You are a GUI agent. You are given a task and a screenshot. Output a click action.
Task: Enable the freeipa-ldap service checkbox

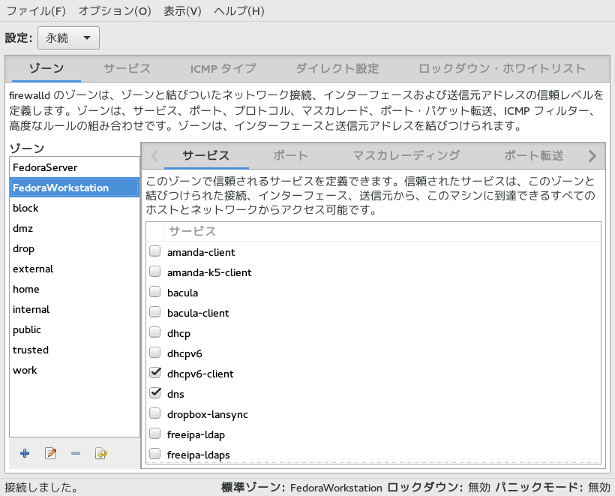coord(155,434)
